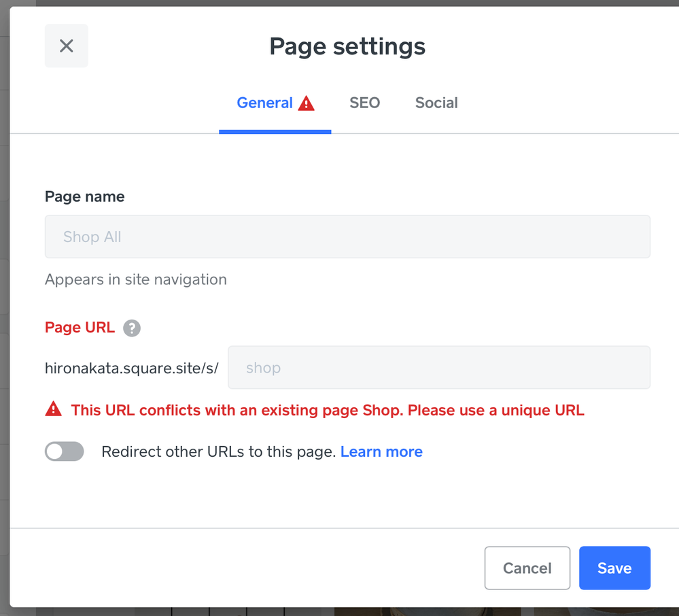The width and height of the screenshot is (679, 616).
Task: Close the Page settings dialog
Action: click(66, 46)
